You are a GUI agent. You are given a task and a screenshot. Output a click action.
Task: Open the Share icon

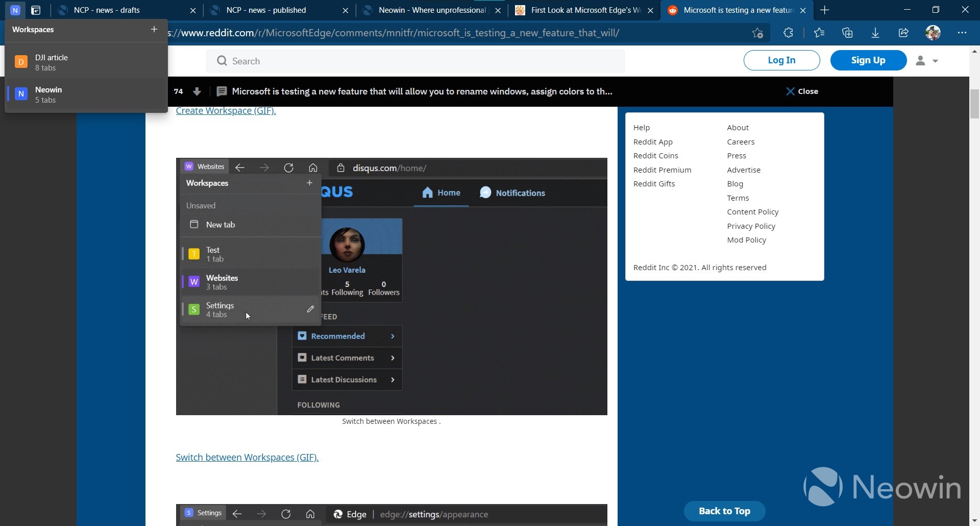pyautogui.click(x=903, y=33)
